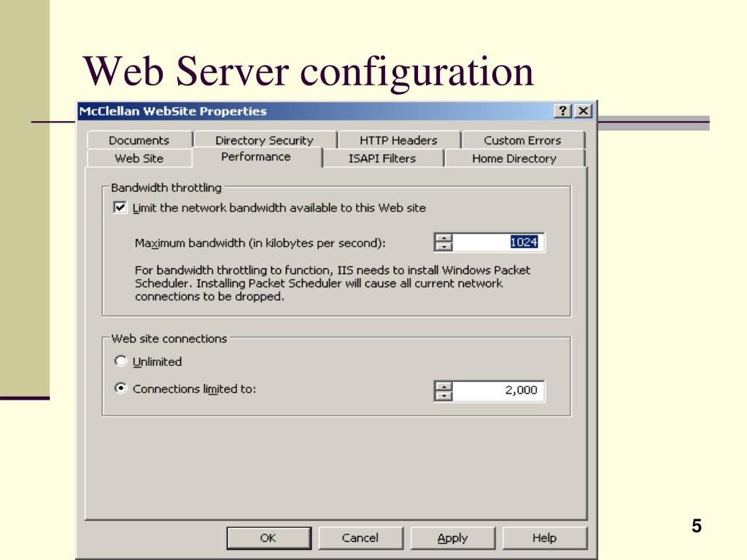Click the question mark help icon in title bar
Screen dimensions: 747x560
[x=563, y=112]
